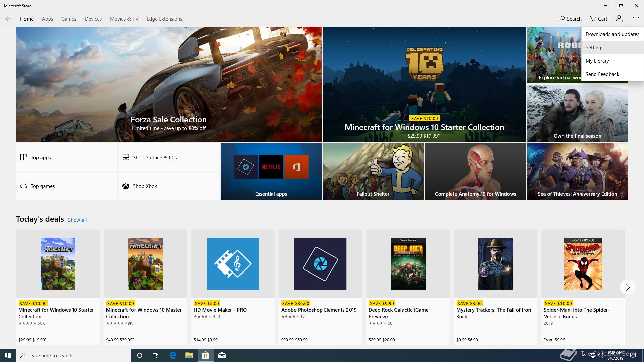
Task: Open Shop Xbox tile
Action: pyautogui.click(x=169, y=186)
